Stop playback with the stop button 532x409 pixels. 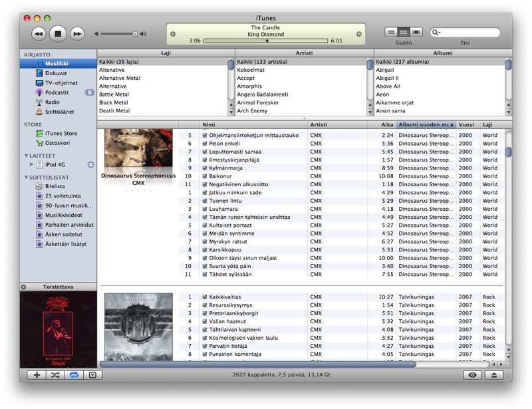pos(58,34)
